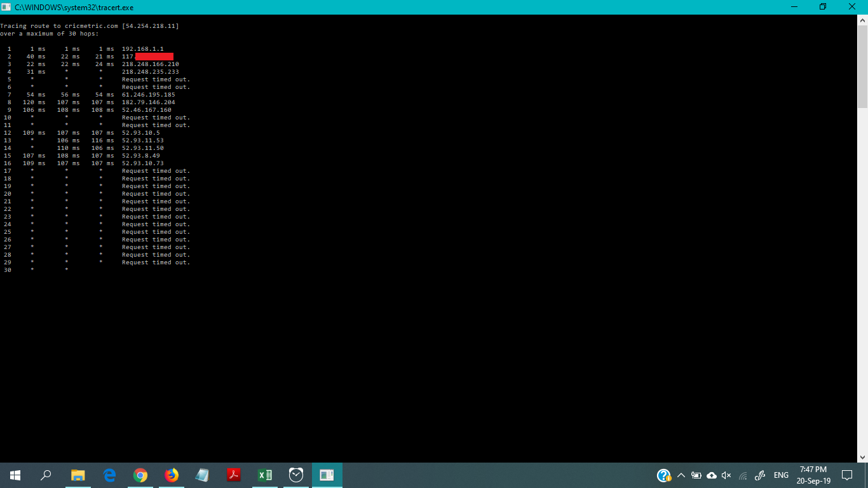Toggle the muted speaker volume icon

(726, 475)
